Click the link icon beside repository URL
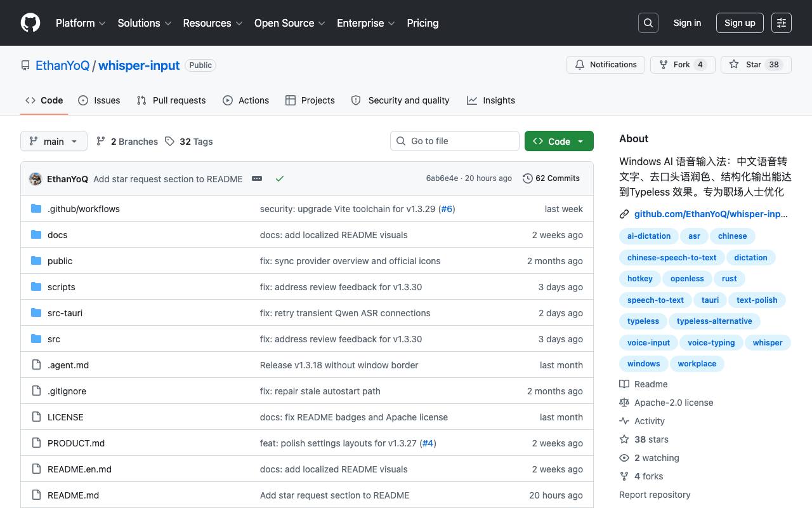Image resolution: width=812 pixels, height=508 pixels. click(x=624, y=214)
